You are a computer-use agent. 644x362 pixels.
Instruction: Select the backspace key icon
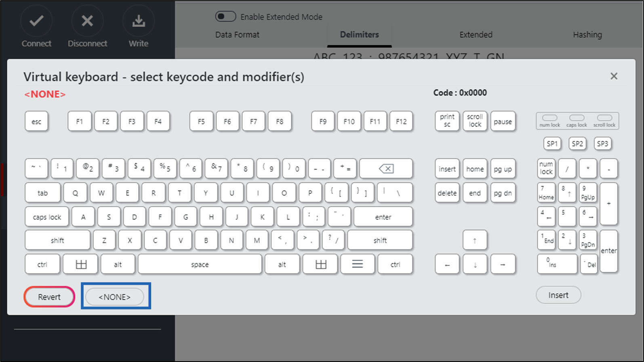(x=386, y=169)
